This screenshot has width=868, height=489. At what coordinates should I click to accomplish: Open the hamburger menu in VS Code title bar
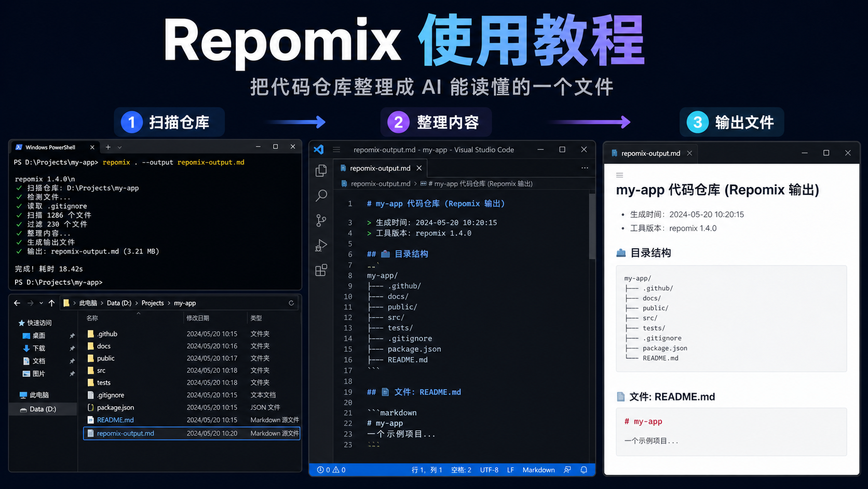click(x=336, y=150)
